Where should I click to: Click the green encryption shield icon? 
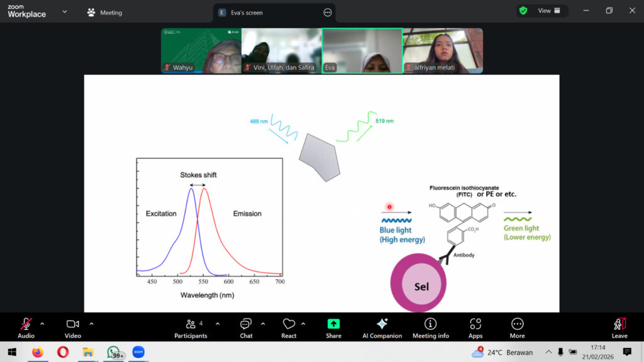point(523,11)
